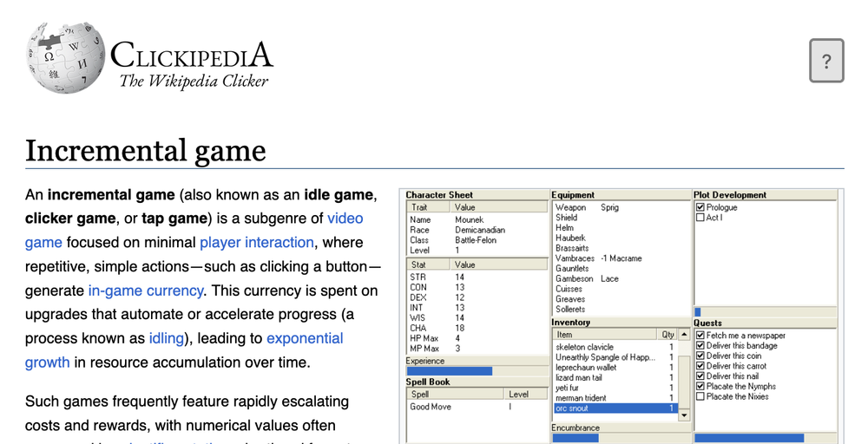Select 'Unearthly Spangle of Happ...' item

pos(615,357)
